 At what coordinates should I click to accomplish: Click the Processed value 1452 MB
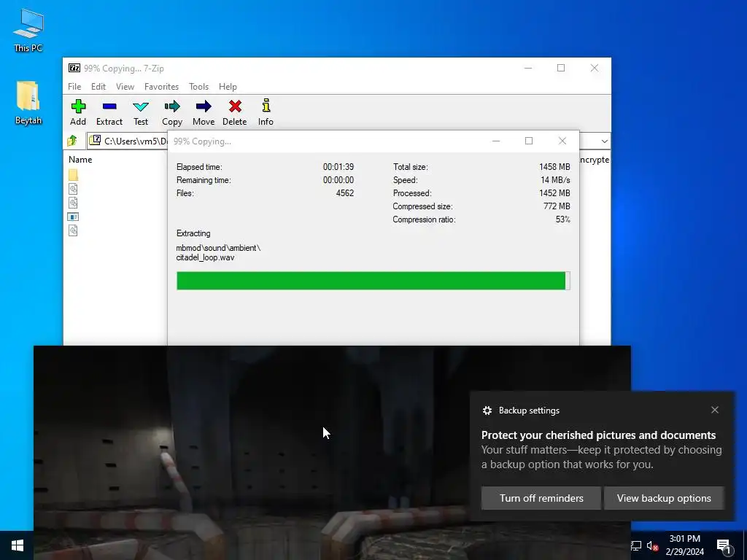tap(554, 193)
